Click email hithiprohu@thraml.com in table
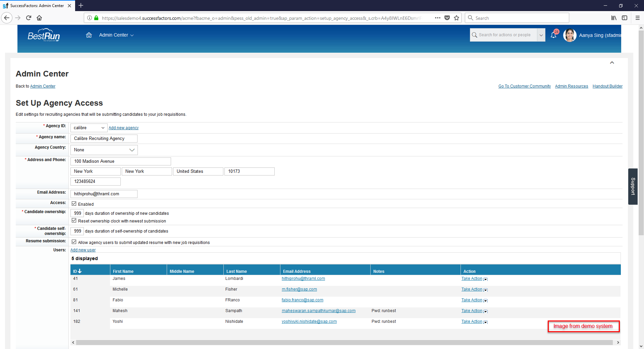 click(x=303, y=279)
